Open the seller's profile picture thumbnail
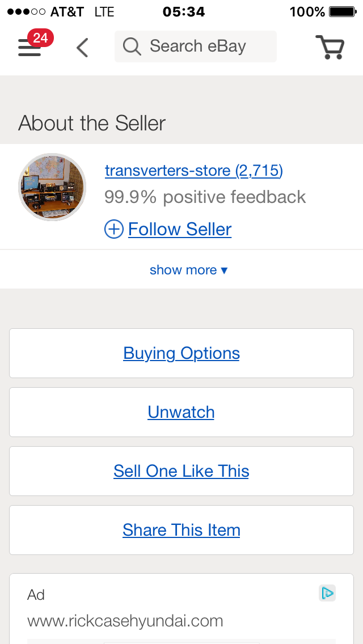The height and width of the screenshot is (644, 363). click(x=52, y=187)
